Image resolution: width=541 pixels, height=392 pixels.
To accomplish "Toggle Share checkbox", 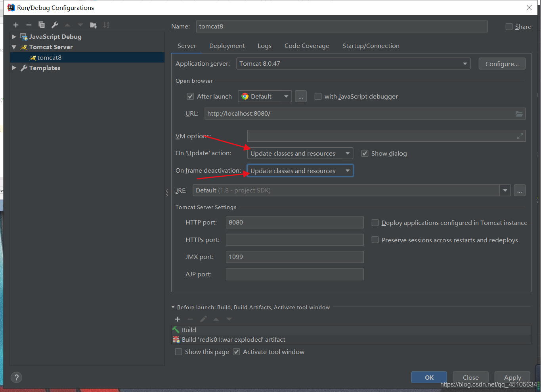I will pos(509,27).
